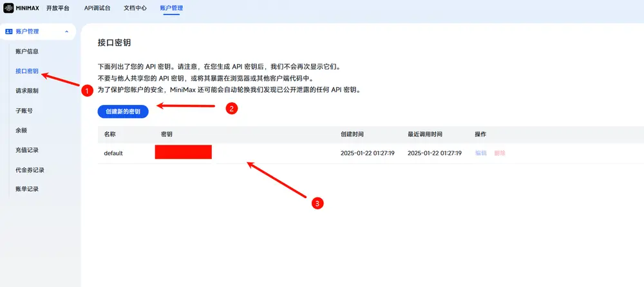Select the 账户管理 top tab
The width and height of the screenshot is (644, 287).
click(171, 8)
